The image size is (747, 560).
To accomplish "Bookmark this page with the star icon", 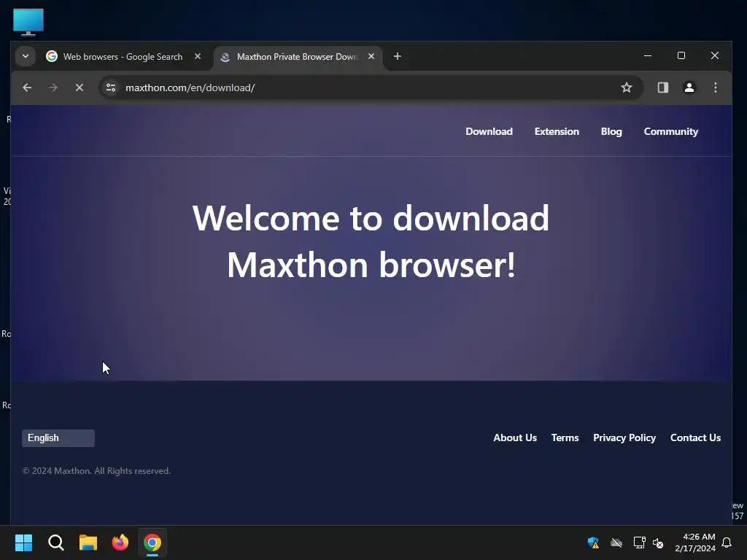I will click(626, 87).
